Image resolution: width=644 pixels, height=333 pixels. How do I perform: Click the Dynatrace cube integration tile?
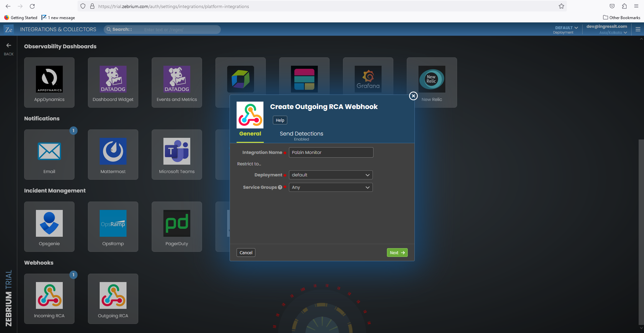(x=241, y=76)
